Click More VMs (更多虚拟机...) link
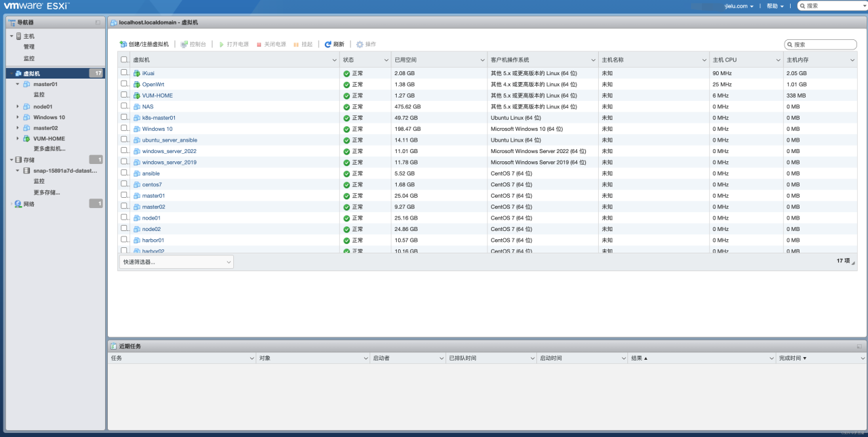Viewport: 868px width, 437px height. pyautogui.click(x=50, y=148)
